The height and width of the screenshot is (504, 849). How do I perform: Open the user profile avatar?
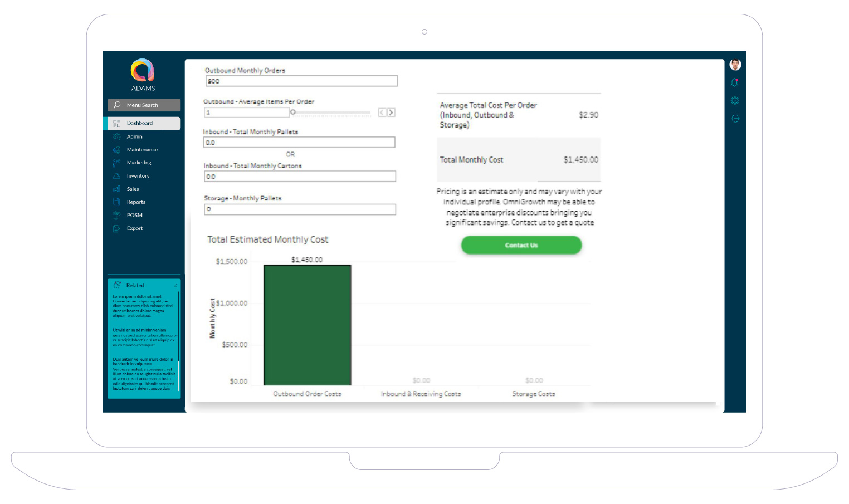point(735,65)
